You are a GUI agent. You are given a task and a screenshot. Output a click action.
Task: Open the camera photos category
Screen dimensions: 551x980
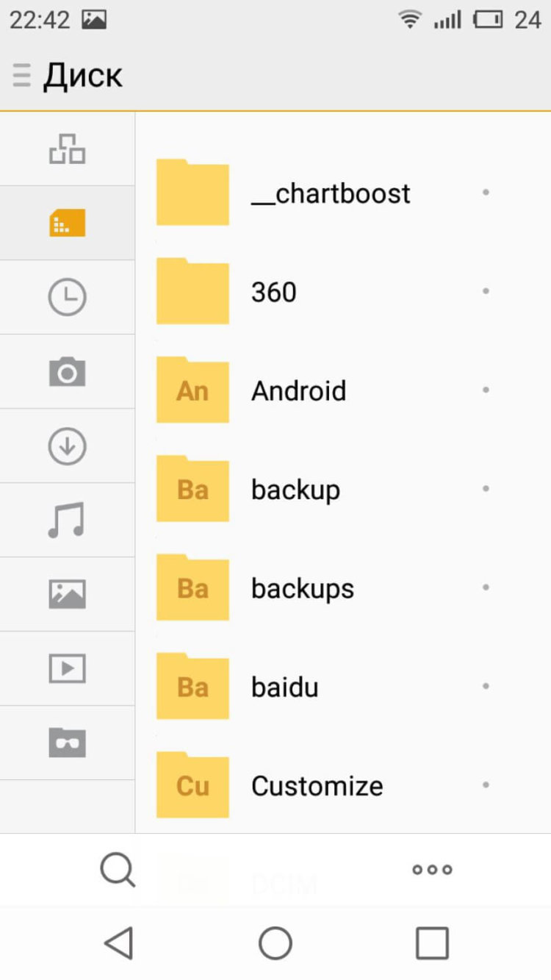67,372
